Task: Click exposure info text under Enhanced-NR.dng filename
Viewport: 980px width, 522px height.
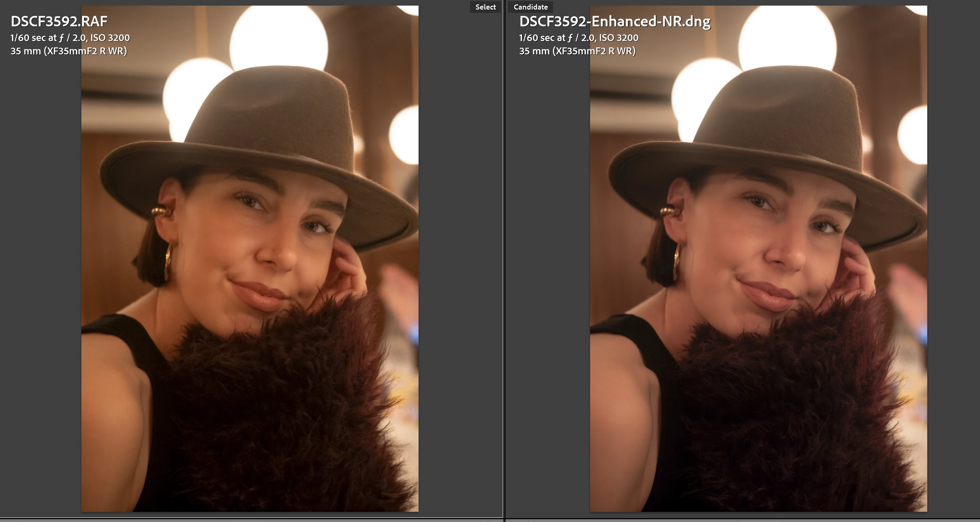Action: [x=578, y=38]
